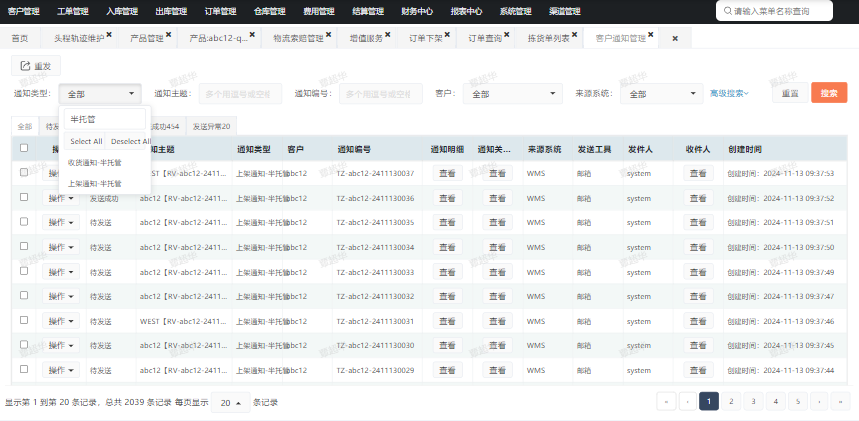Open the 财务中心 menu
The height and width of the screenshot is (421, 859).
click(417, 11)
